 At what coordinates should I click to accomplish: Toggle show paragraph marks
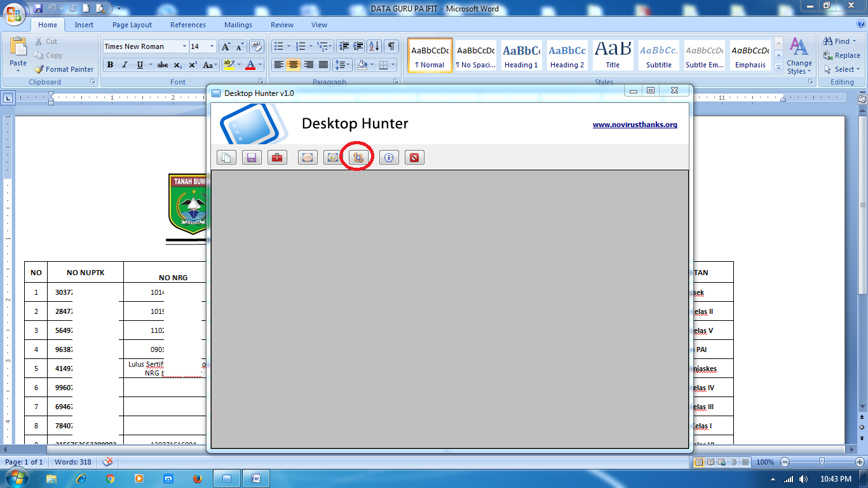point(391,46)
